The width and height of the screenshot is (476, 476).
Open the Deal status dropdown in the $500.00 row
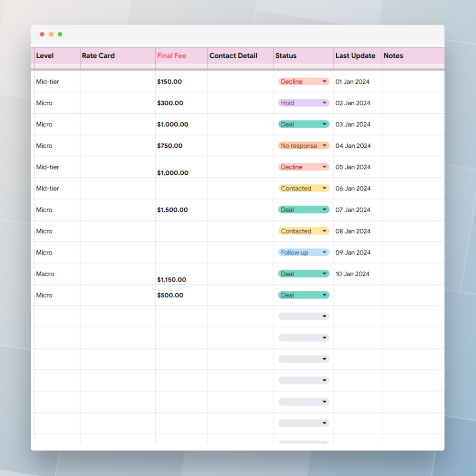coord(304,296)
